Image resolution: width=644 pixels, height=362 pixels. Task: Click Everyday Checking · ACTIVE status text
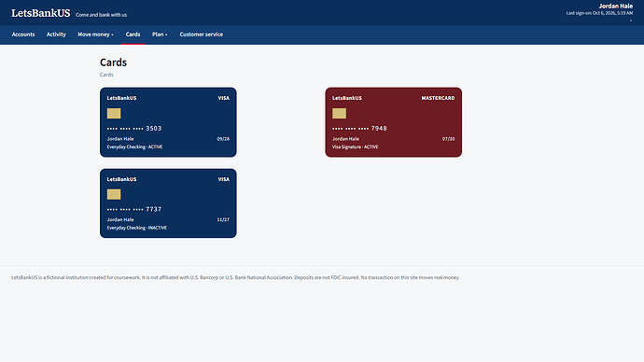[134, 146]
